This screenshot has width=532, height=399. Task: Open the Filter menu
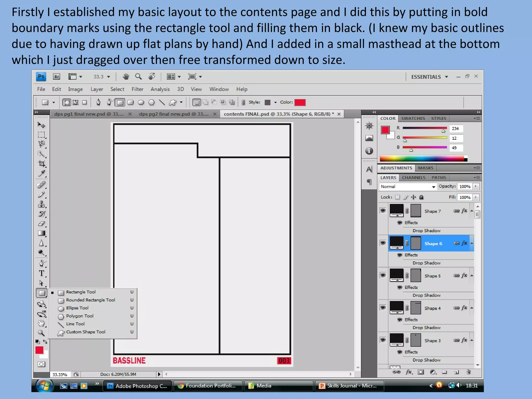[x=137, y=89]
